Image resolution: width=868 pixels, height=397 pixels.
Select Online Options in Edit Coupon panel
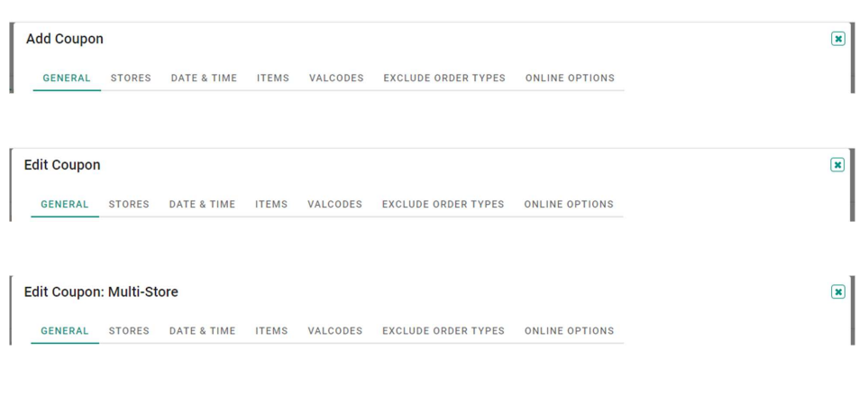pyautogui.click(x=569, y=205)
